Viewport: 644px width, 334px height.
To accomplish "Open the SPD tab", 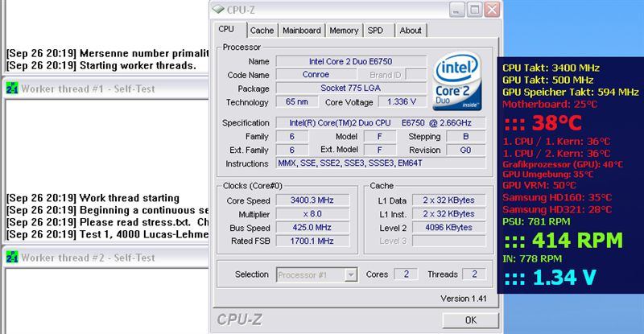I will [375, 31].
